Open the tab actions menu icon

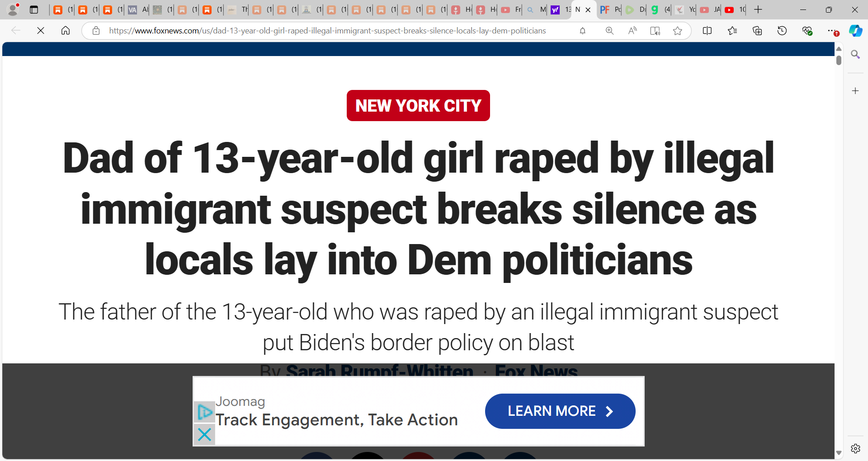coord(34,9)
